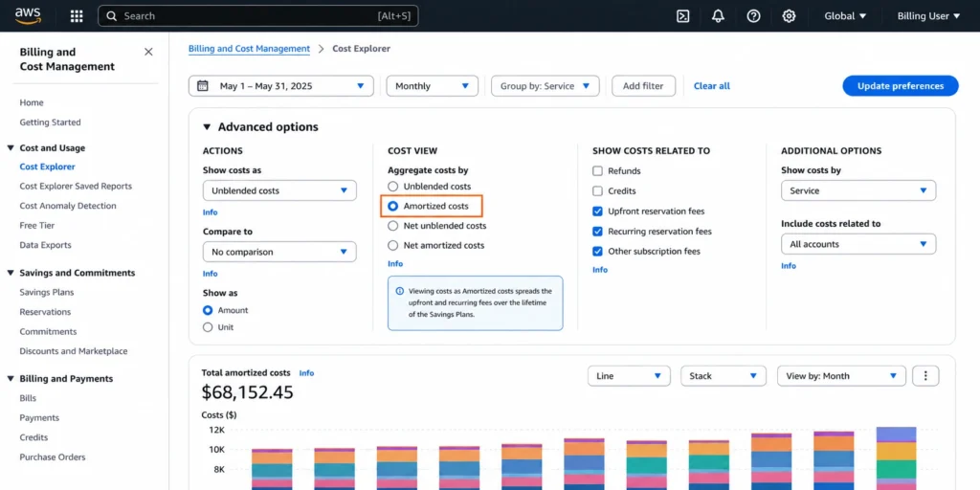980x490 pixels.
Task: Click the Update preferences button
Action: (900, 86)
